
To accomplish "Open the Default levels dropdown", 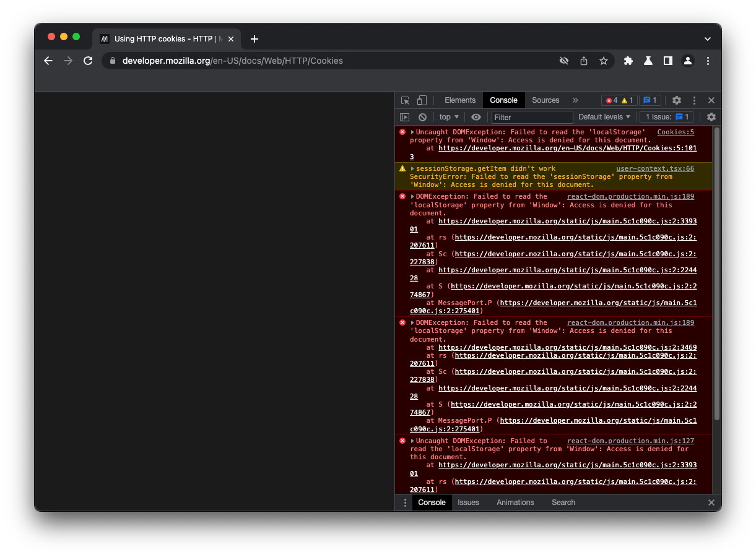I will tap(604, 117).
